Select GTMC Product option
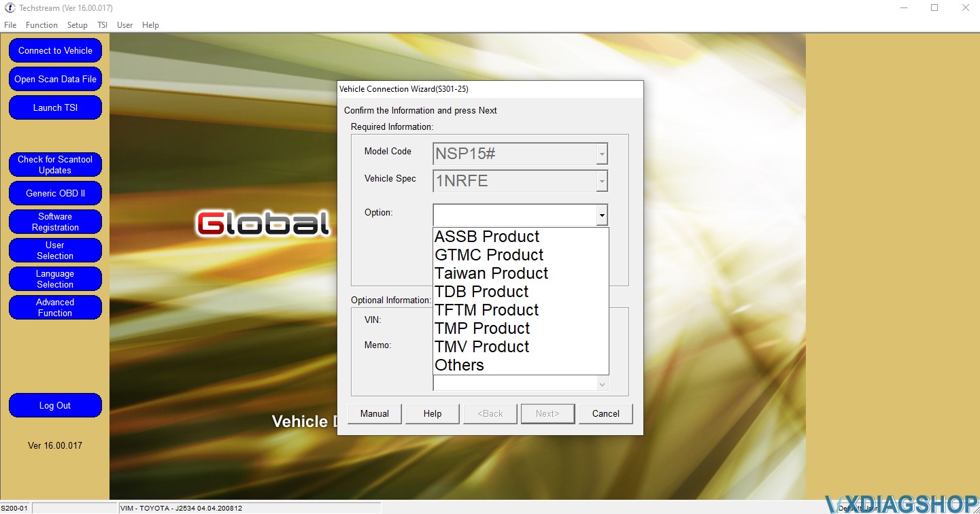This screenshot has width=980, height=514. (x=520, y=255)
